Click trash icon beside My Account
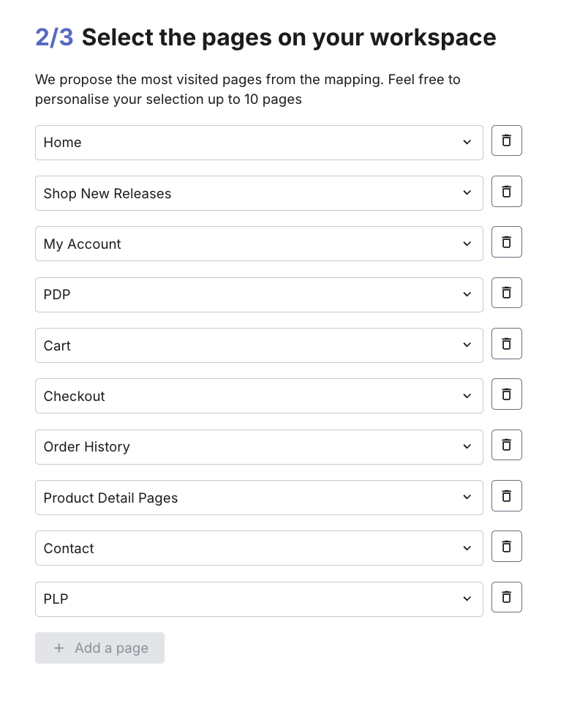Image resolution: width=588 pixels, height=701 pixels. coord(506,242)
